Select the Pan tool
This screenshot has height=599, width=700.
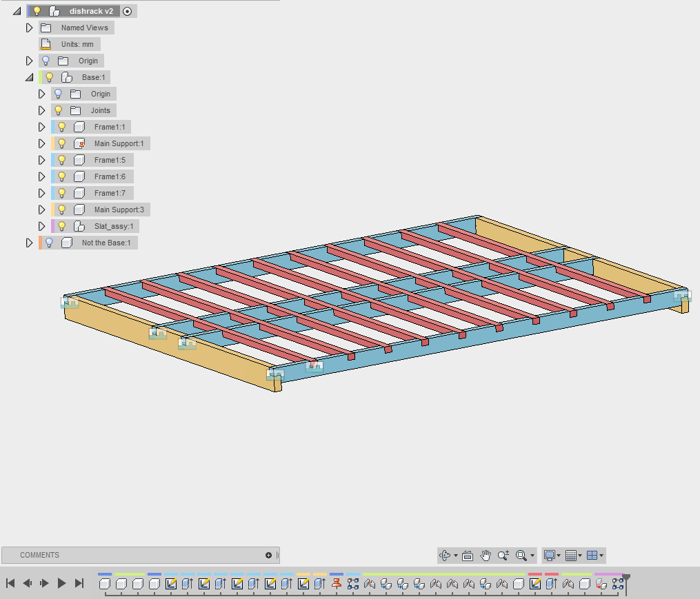486,556
